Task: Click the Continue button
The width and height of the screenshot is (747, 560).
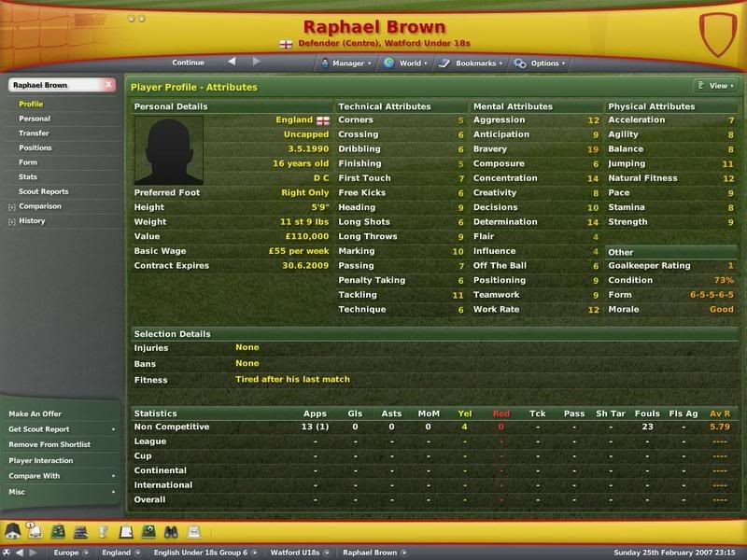Action: 189,63
